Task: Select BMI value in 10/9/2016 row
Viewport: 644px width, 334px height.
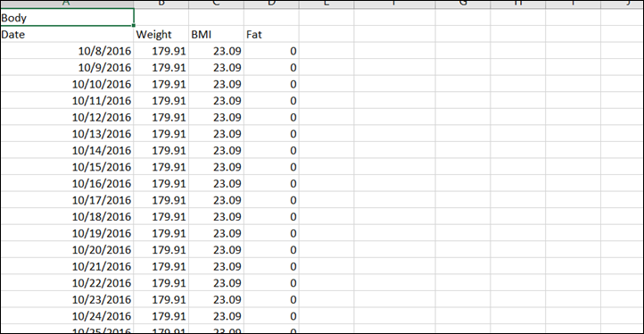Action: [217, 68]
